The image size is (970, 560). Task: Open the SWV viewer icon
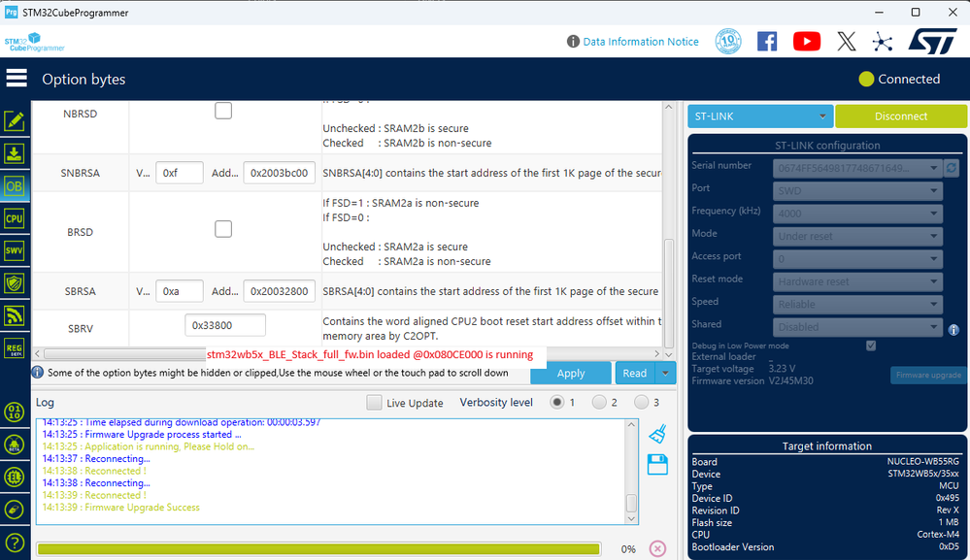(15, 250)
